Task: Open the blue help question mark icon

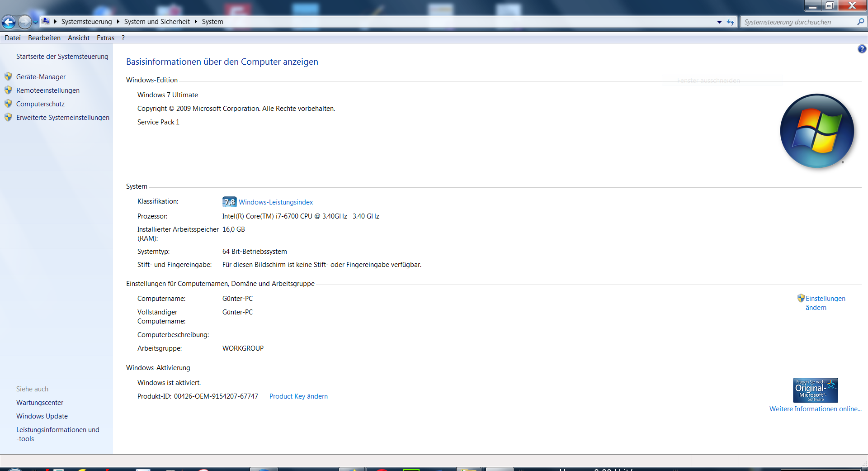Action: point(862,49)
